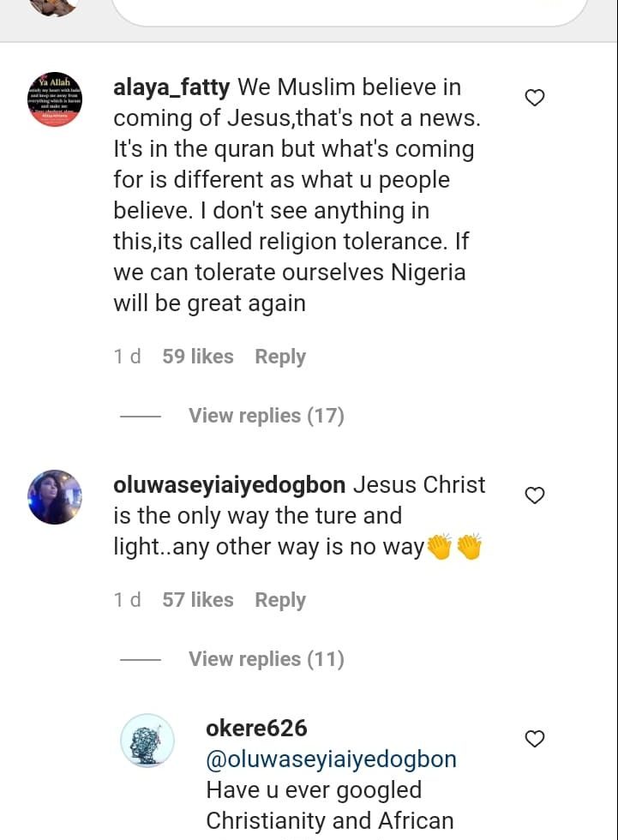
Task: Open alaya_fatty's Ya Allah profile picture
Action: click(55, 99)
